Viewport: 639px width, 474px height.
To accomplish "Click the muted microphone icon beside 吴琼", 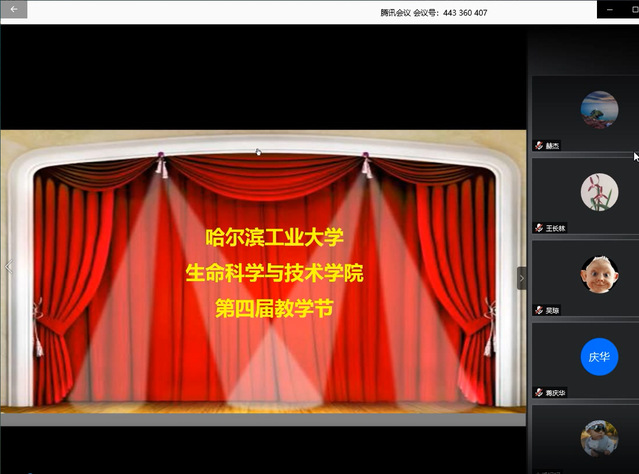I will [538, 310].
